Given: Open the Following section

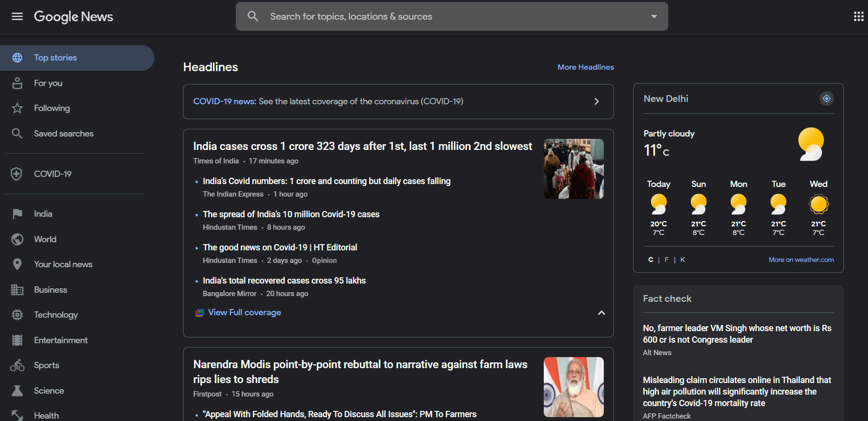Looking at the screenshot, I should 52,108.
